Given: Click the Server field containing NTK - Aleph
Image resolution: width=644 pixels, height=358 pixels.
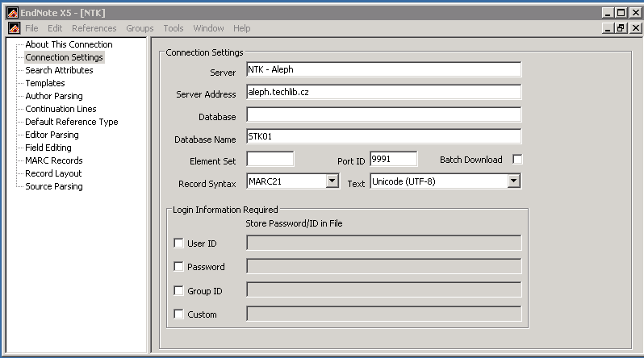Looking at the screenshot, I should pos(383,69).
